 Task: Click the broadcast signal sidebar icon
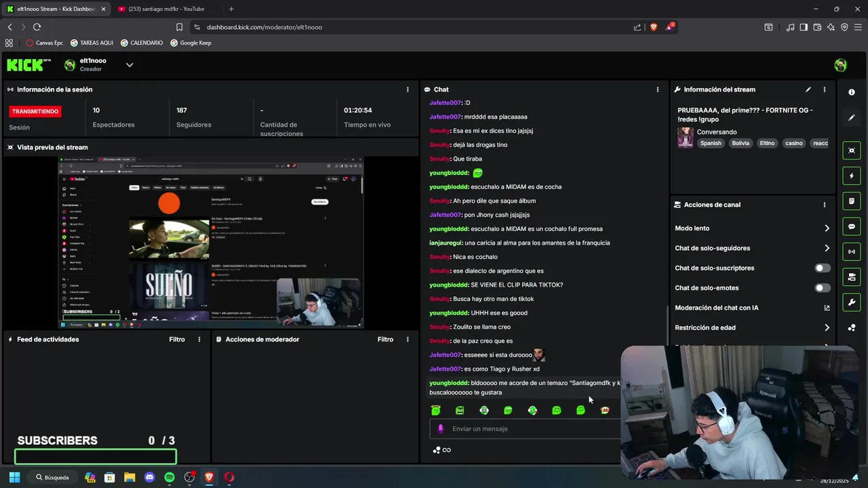point(852,251)
